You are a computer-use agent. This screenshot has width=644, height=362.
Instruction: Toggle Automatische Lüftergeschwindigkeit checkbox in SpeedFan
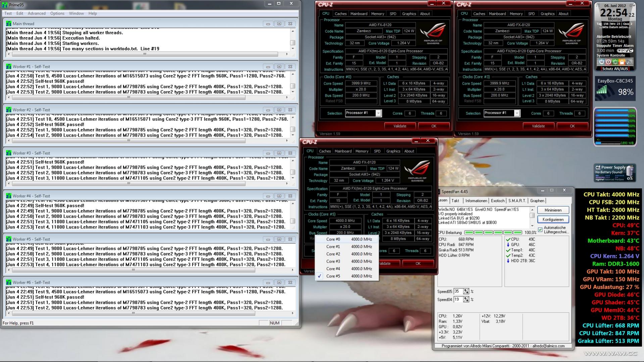(540, 230)
